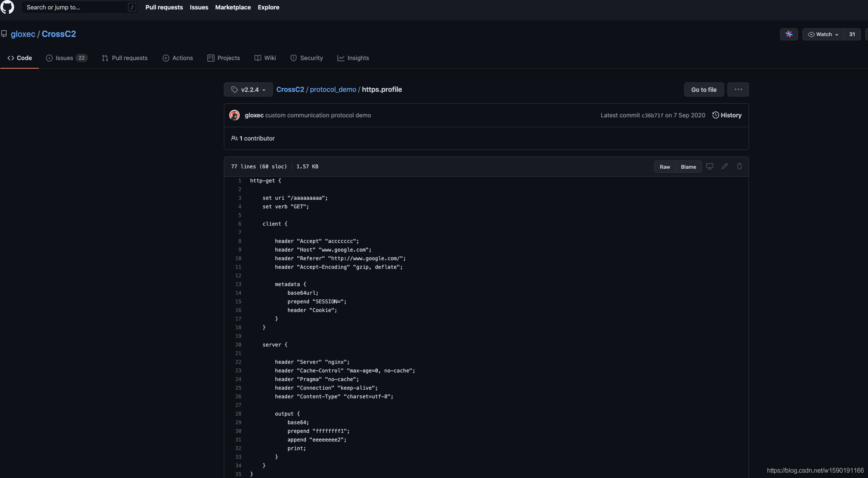
Task: Click the Raw button
Action: (665, 167)
